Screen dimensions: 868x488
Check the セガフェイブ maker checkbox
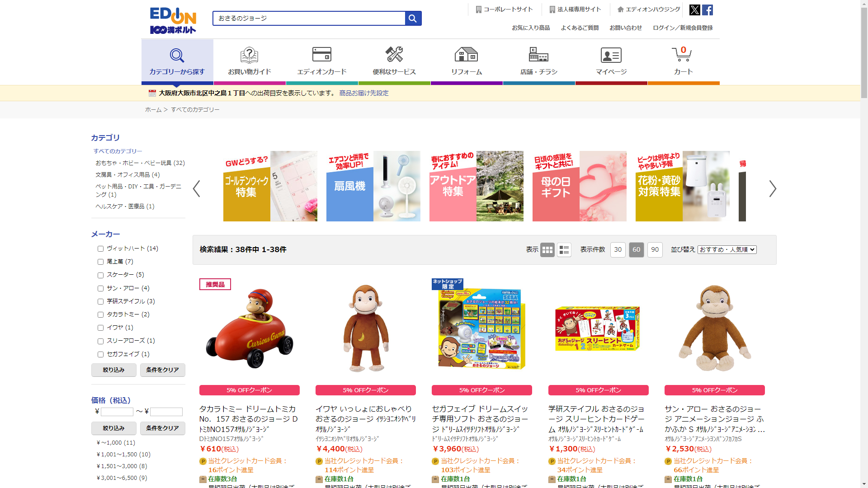[101, 355]
